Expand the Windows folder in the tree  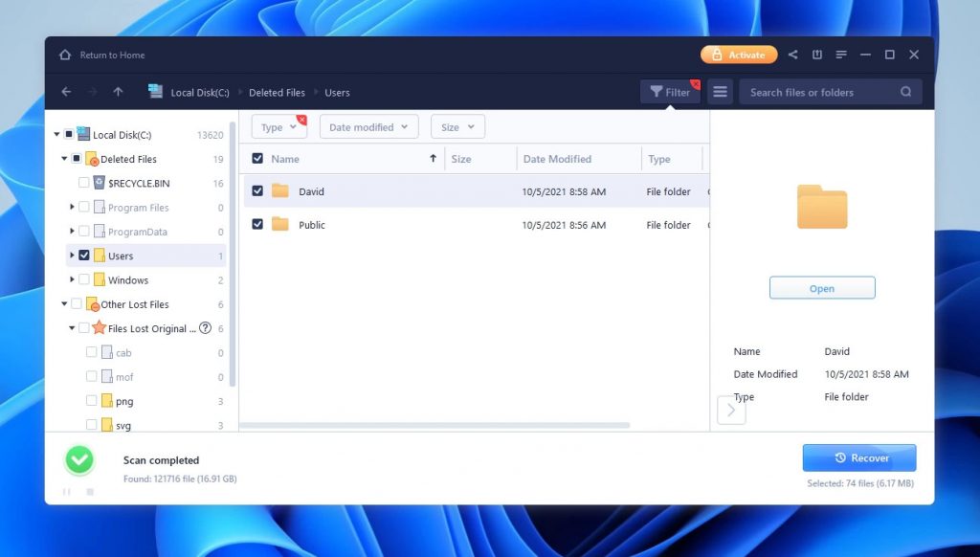(x=72, y=279)
